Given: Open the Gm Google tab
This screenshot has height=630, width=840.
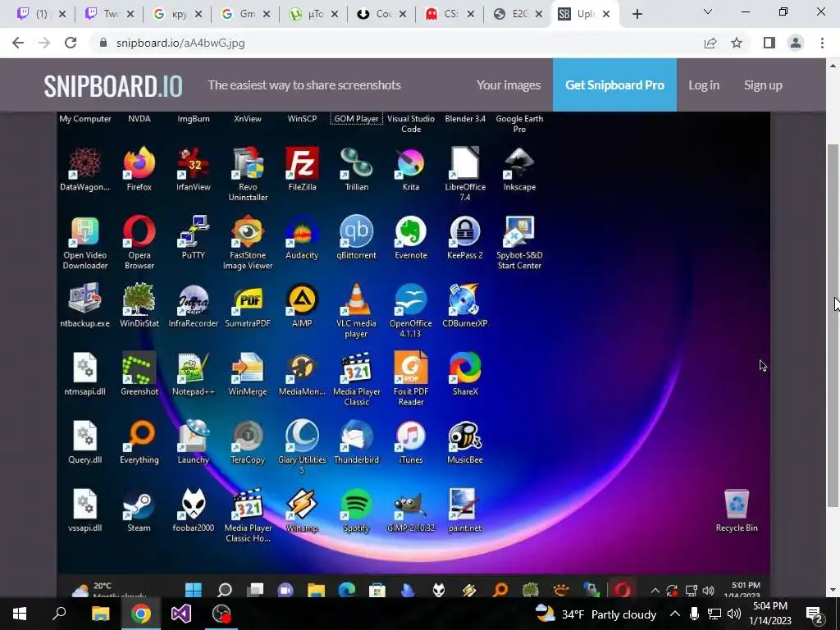Looking at the screenshot, I should (x=244, y=14).
